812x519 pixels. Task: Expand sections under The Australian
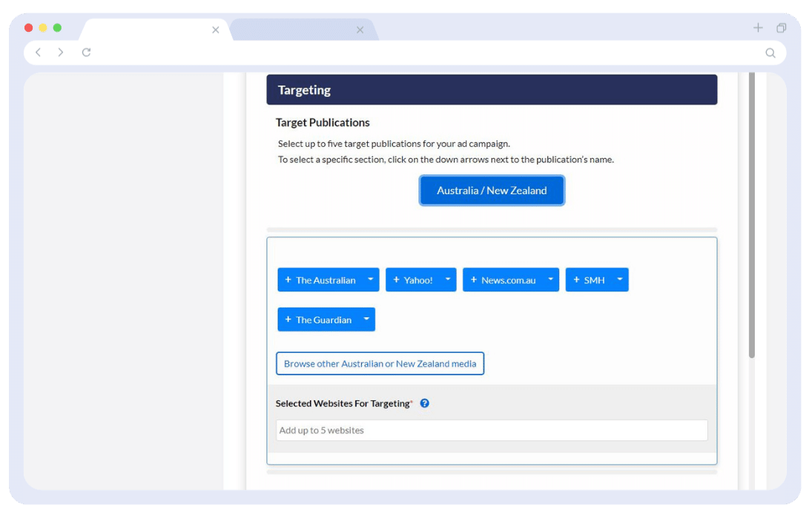point(369,280)
